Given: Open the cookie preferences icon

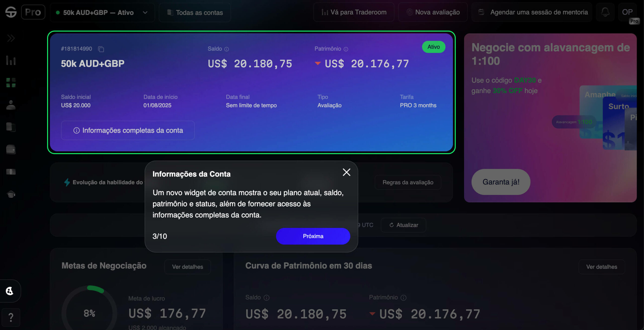Looking at the screenshot, I should [x=10, y=291].
